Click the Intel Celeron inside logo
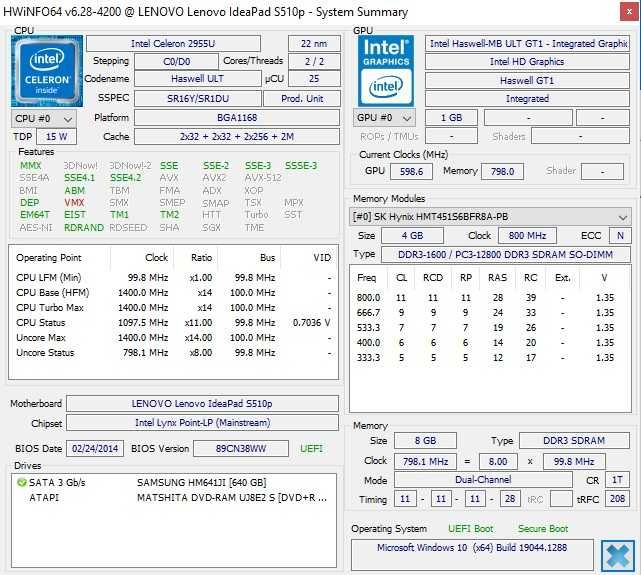The image size is (641, 575). click(x=47, y=71)
